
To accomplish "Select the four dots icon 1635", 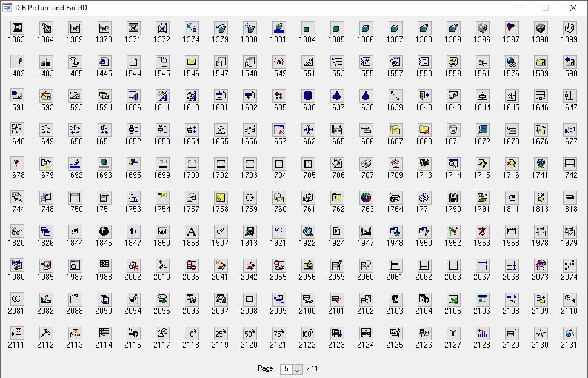I will pyautogui.click(x=278, y=96).
